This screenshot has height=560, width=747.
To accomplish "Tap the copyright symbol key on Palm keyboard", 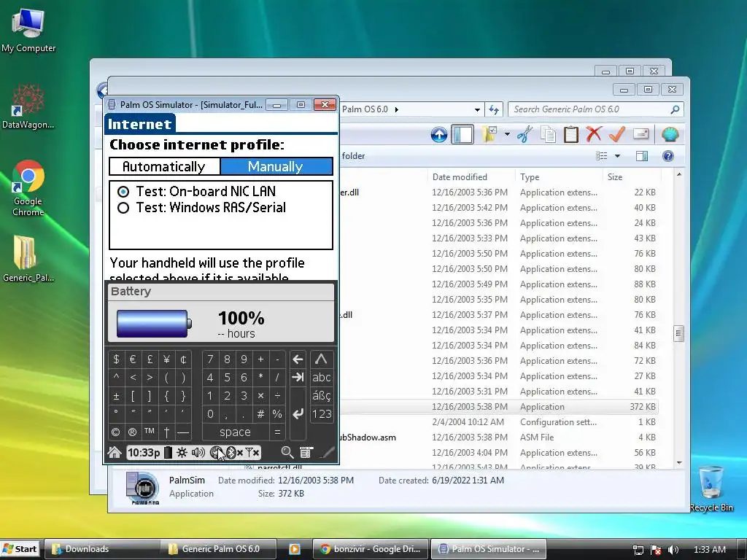I will (x=116, y=432).
